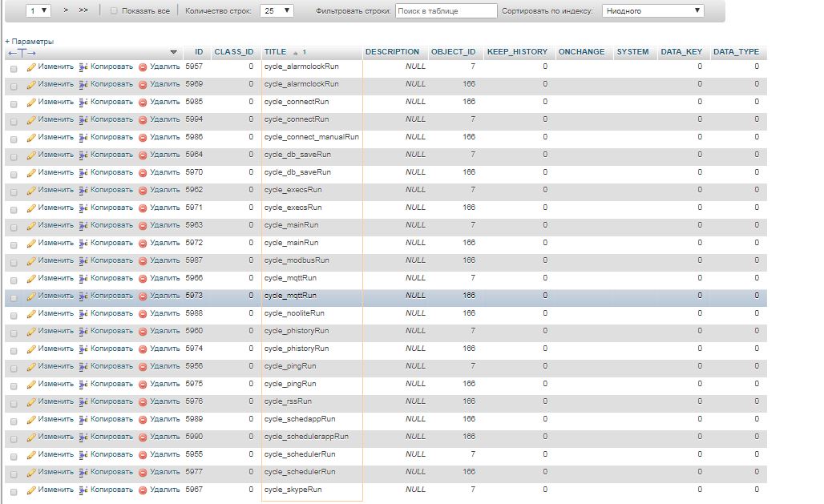
Task: Go to the last page with >> button
Action: point(83,10)
